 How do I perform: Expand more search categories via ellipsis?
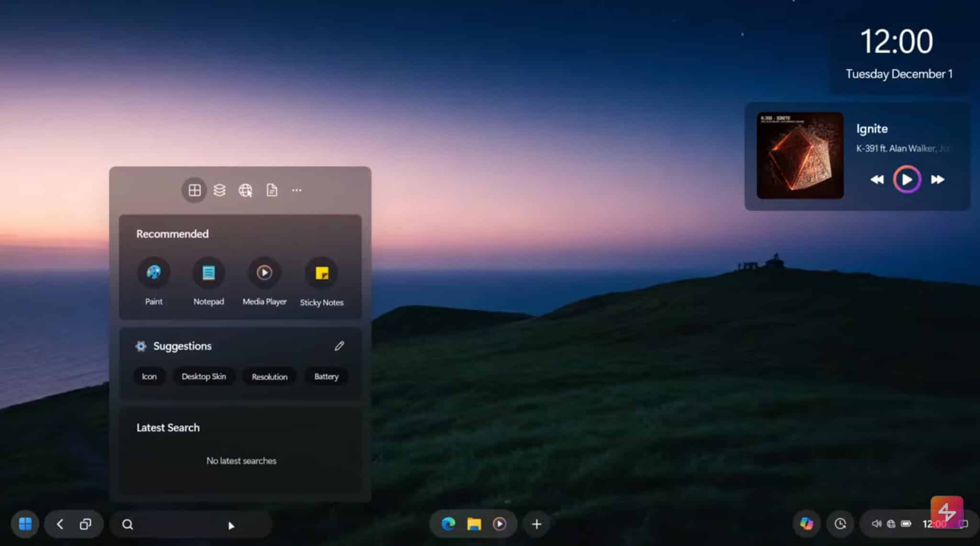297,190
